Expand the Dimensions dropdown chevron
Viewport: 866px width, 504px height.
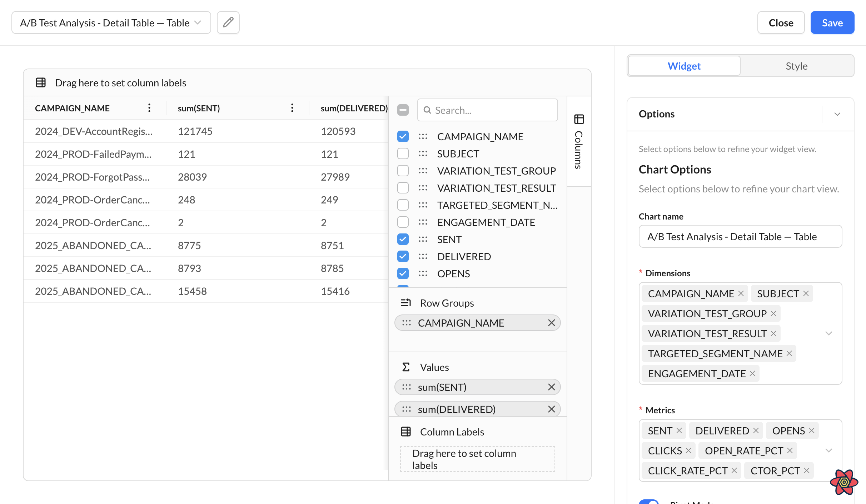(x=829, y=333)
